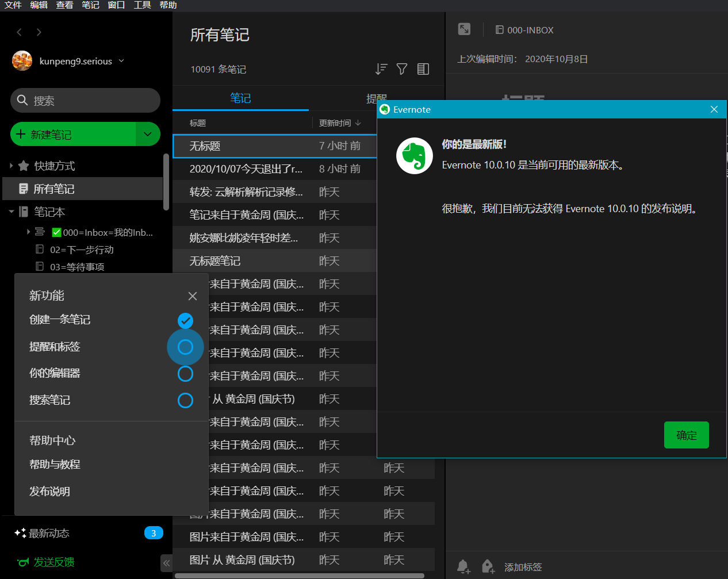The width and height of the screenshot is (728, 579).
Task: Click the filter icon above the notes
Action: pyautogui.click(x=402, y=69)
